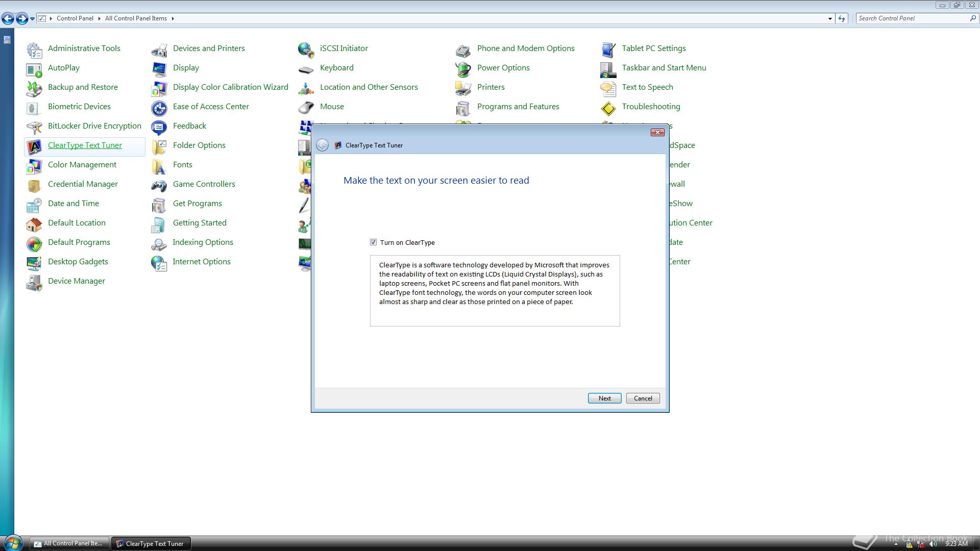This screenshot has height=551, width=980.
Task: Open the Desktop Gadgets icon
Action: click(x=34, y=263)
